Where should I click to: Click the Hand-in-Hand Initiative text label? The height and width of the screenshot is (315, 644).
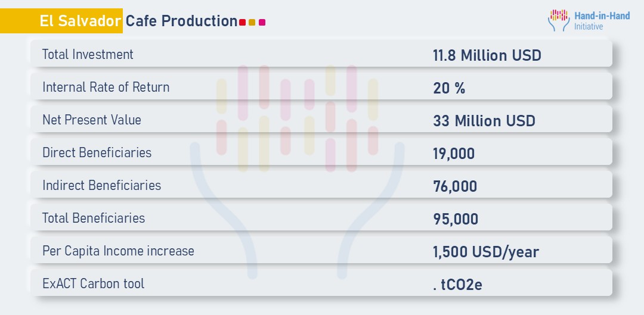(x=602, y=21)
